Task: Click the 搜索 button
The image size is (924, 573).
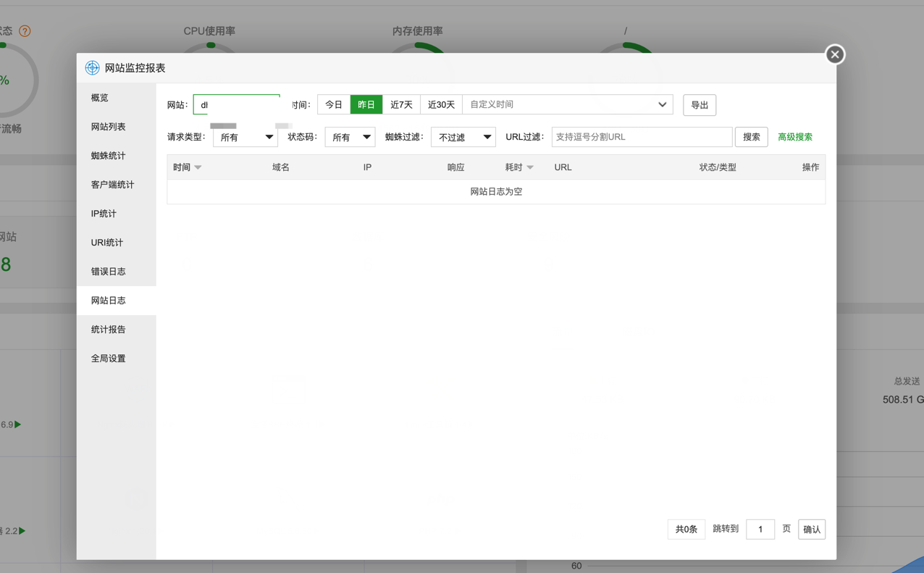Action: [x=752, y=137]
